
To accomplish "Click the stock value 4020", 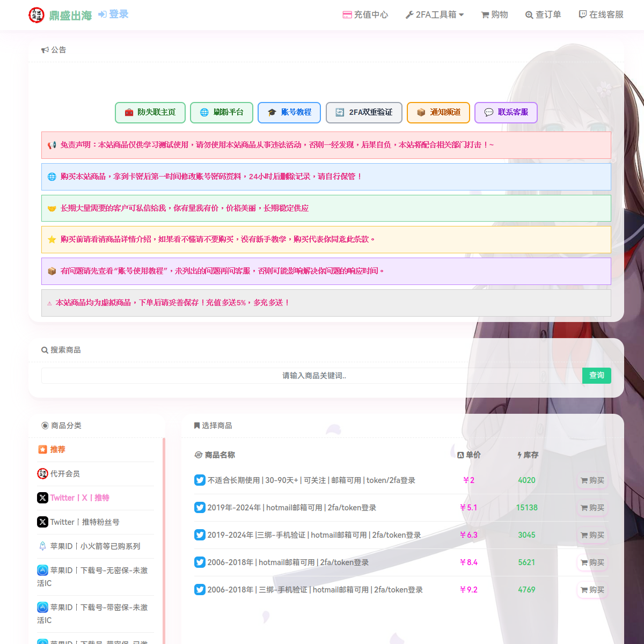I will (527, 480).
